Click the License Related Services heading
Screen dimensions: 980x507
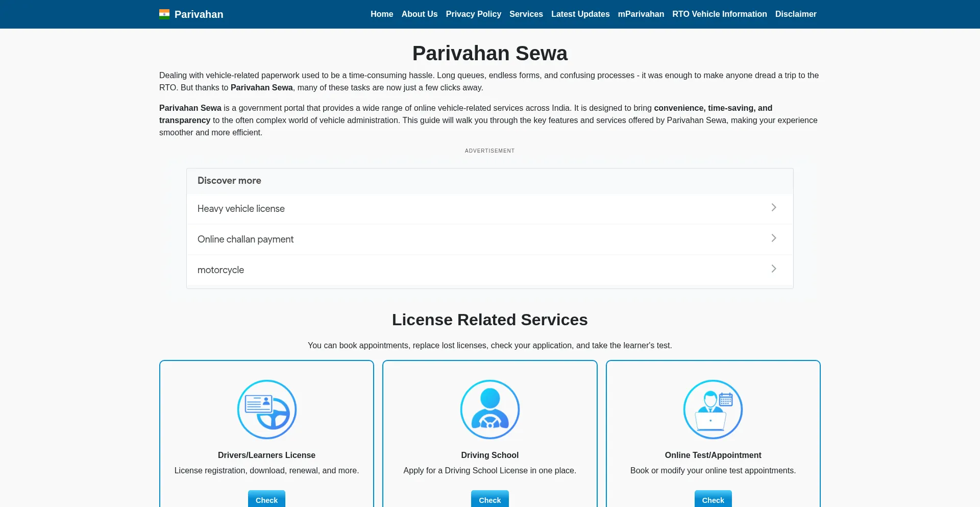(490, 320)
